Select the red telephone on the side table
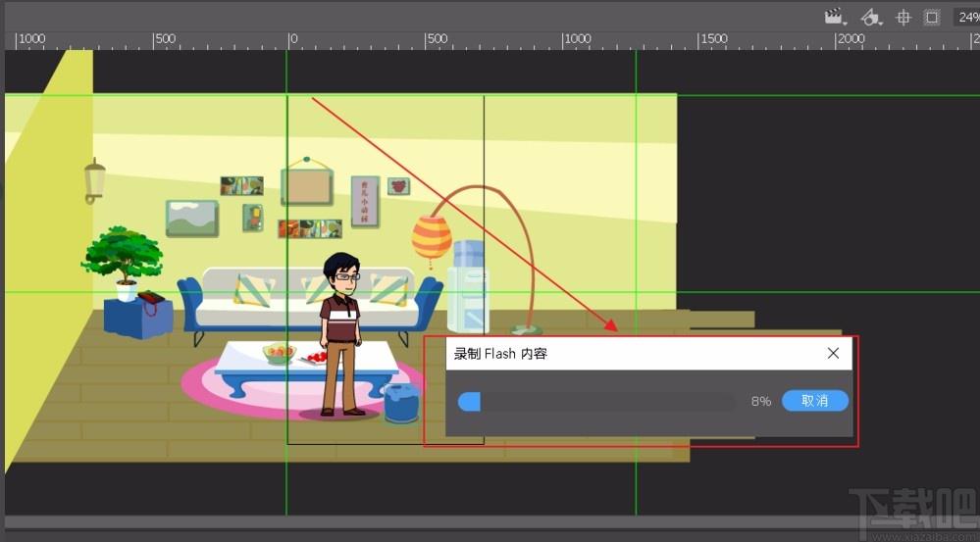This screenshot has height=542, width=980. 151,299
